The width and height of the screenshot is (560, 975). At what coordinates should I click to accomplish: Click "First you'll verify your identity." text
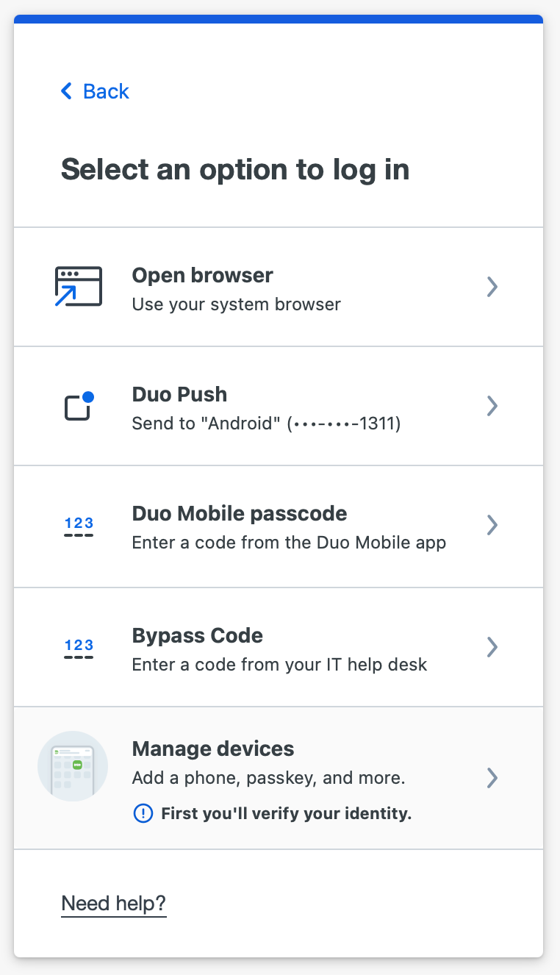click(x=286, y=814)
